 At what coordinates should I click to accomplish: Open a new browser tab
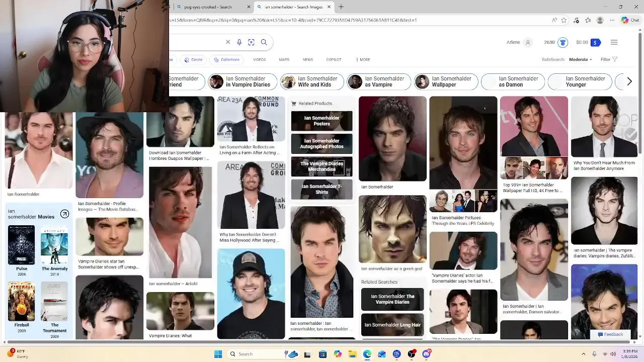341,7
